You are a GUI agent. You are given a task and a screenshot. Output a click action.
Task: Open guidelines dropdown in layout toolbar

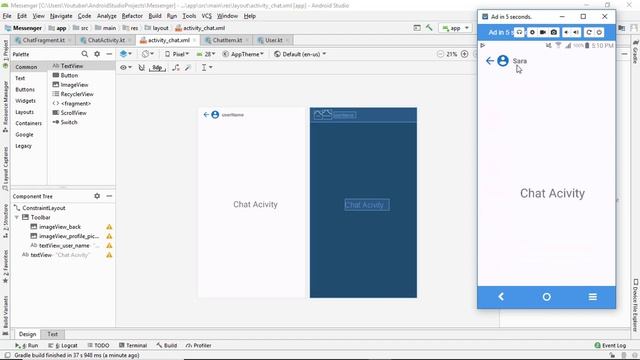coord(207,67)
